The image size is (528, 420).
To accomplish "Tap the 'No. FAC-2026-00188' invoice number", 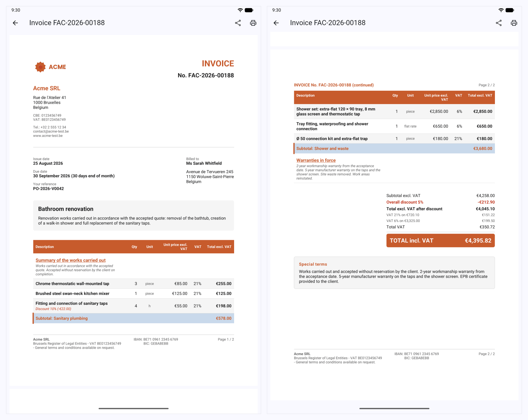I will tap(206, 75).
